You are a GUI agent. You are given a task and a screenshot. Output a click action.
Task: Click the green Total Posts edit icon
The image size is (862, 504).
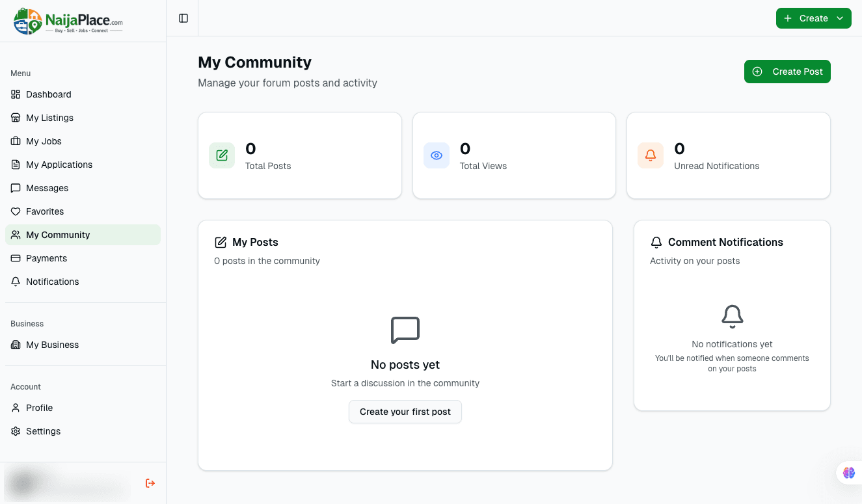coord(222,155)
